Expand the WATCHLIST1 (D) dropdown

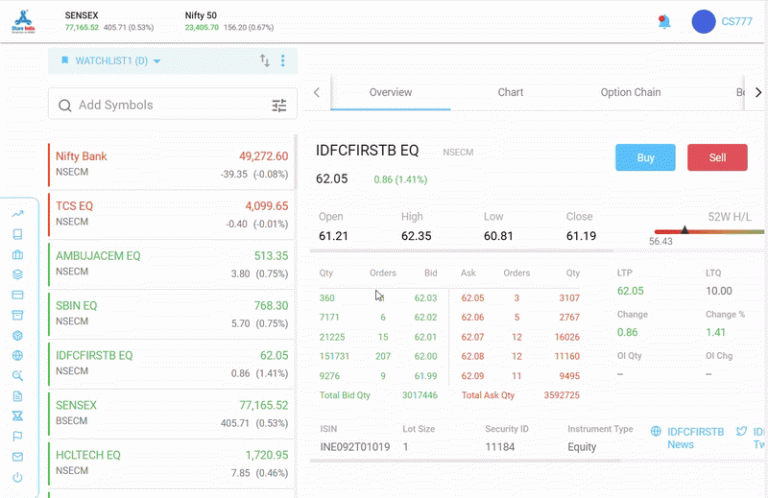point(110,61)
